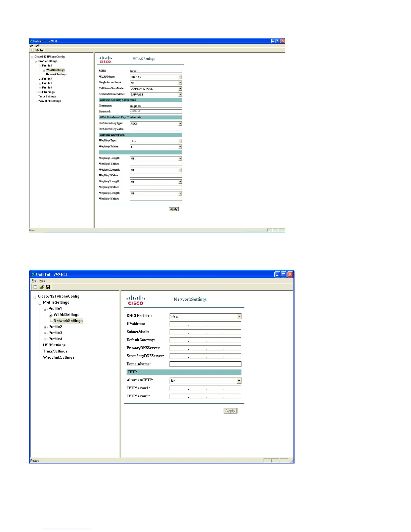Expand Profile2 node in lower window tree
Screen dimensions: 411x532
pyautogui.click(x=45, y=327)
